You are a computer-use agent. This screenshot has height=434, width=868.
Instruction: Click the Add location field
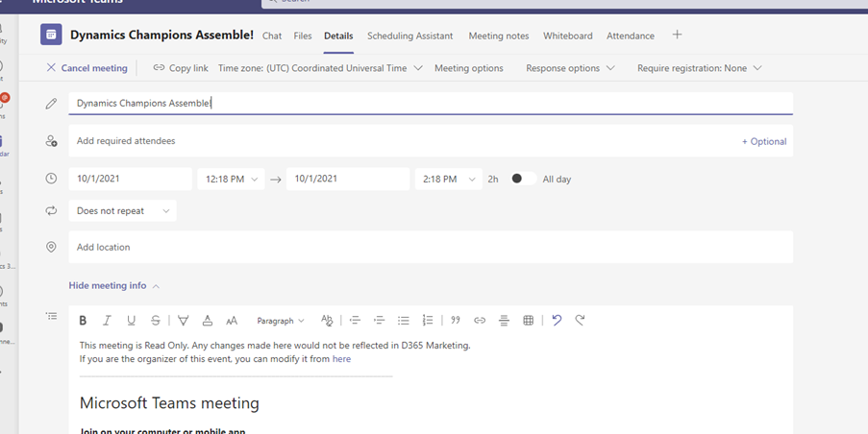pos(431,247)
